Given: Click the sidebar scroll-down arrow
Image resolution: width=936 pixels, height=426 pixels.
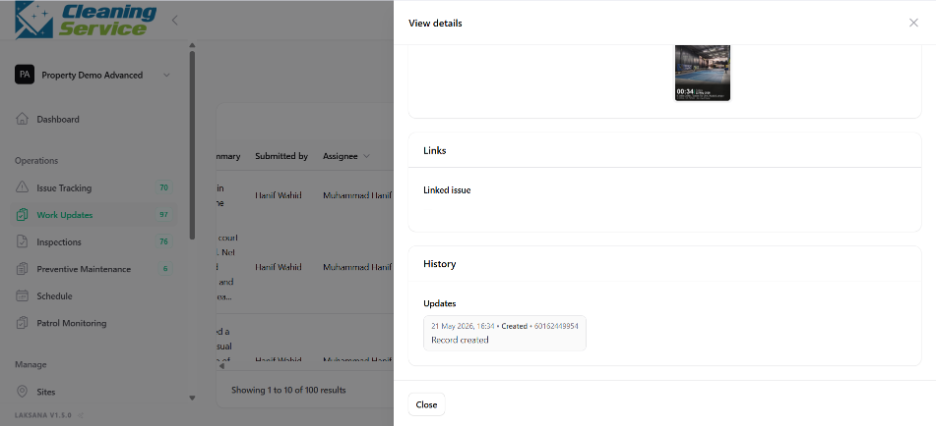Looking at the screenshot, I should pyautogui.click(x=192, y=398).
